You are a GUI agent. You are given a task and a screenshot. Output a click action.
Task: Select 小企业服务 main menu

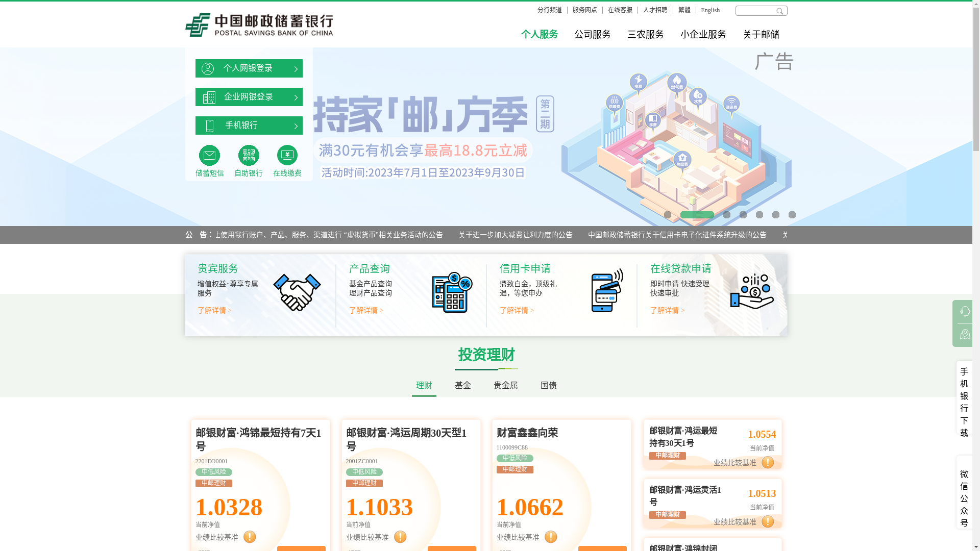point(703,34)
